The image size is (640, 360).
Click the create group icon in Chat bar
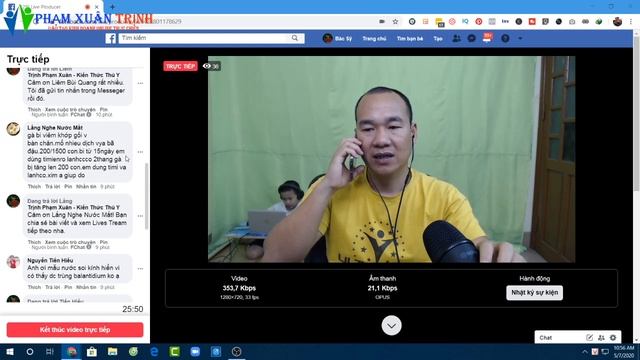point(601,338)
